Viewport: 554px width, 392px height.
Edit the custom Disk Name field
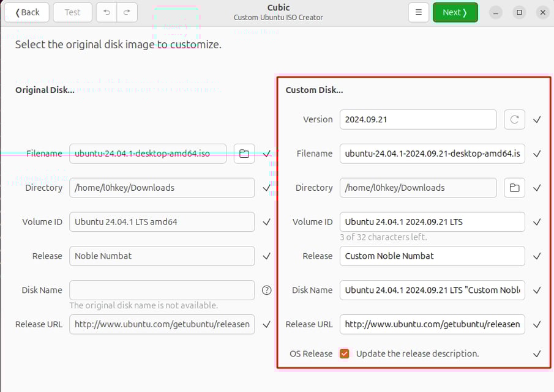click(432, 290)
